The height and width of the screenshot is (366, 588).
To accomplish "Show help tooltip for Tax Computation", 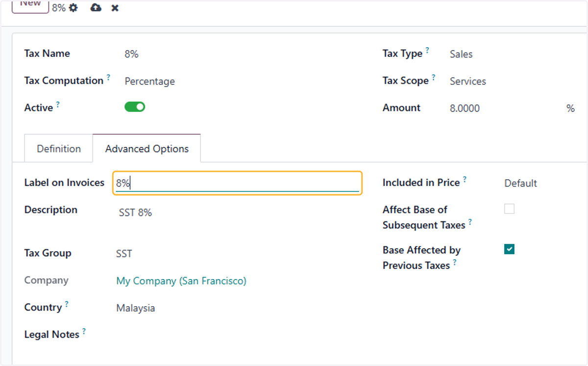I will click(108, 77).
